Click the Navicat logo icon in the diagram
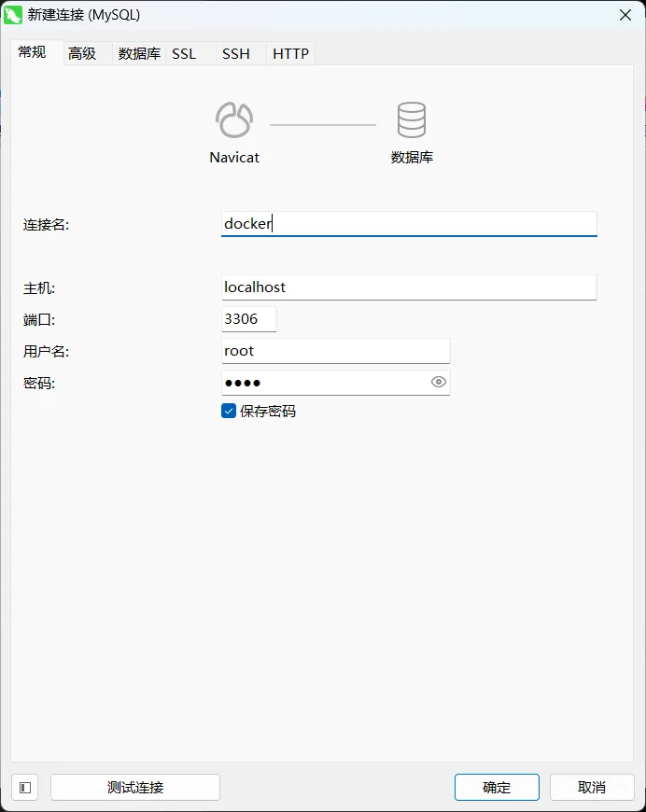The width and height of the screenshot is (646, 812). click(233, 120)
